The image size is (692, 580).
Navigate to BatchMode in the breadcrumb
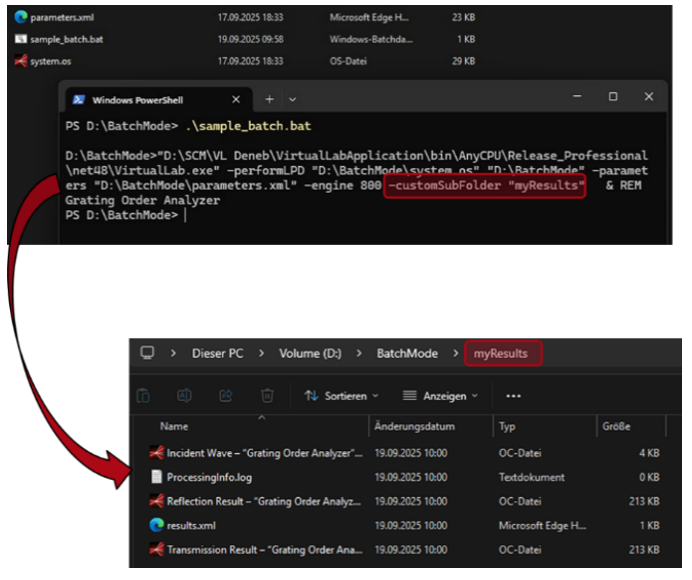pos(408,353)
